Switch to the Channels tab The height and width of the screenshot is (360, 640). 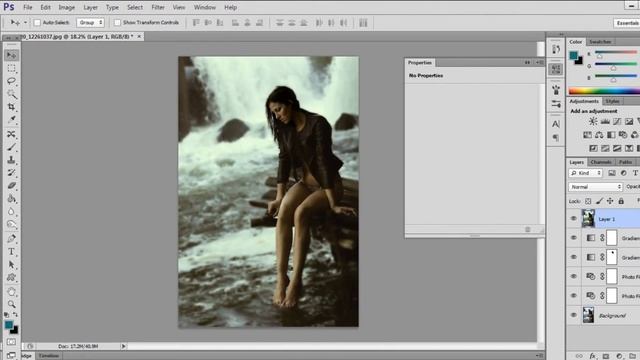click(601, 162)
